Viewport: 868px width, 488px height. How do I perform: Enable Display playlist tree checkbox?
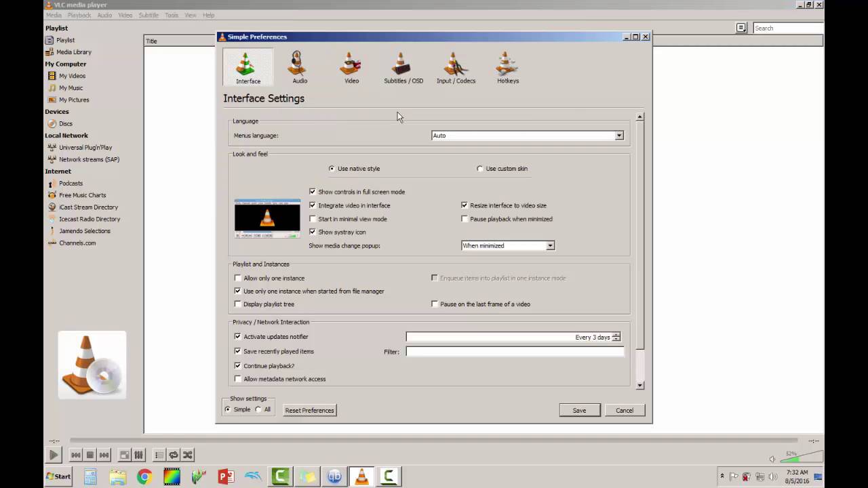click(x=237, y=304)
